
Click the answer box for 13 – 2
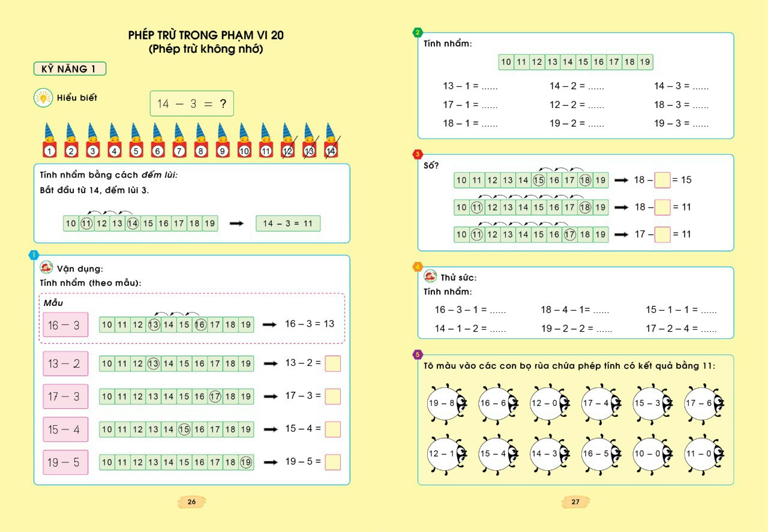[x=332, y=363]
